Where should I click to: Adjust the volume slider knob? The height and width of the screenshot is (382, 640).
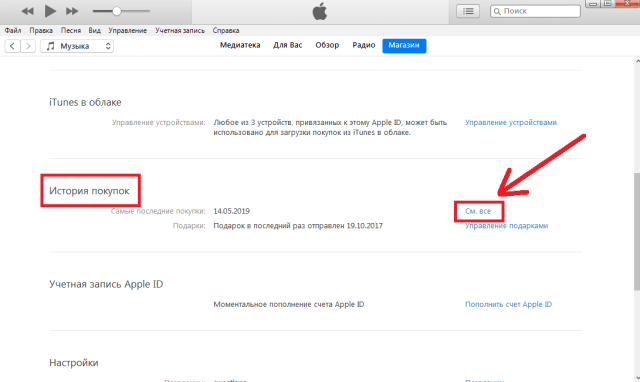pyautogui.click(x=117, y=11)
